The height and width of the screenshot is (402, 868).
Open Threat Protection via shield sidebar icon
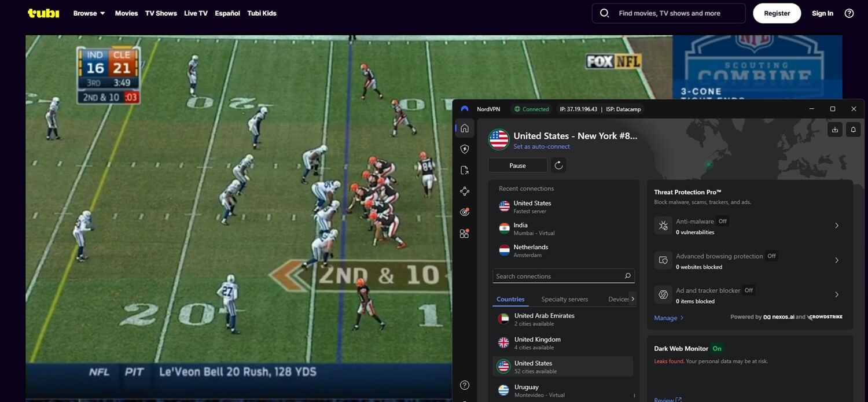click(464, 149)
